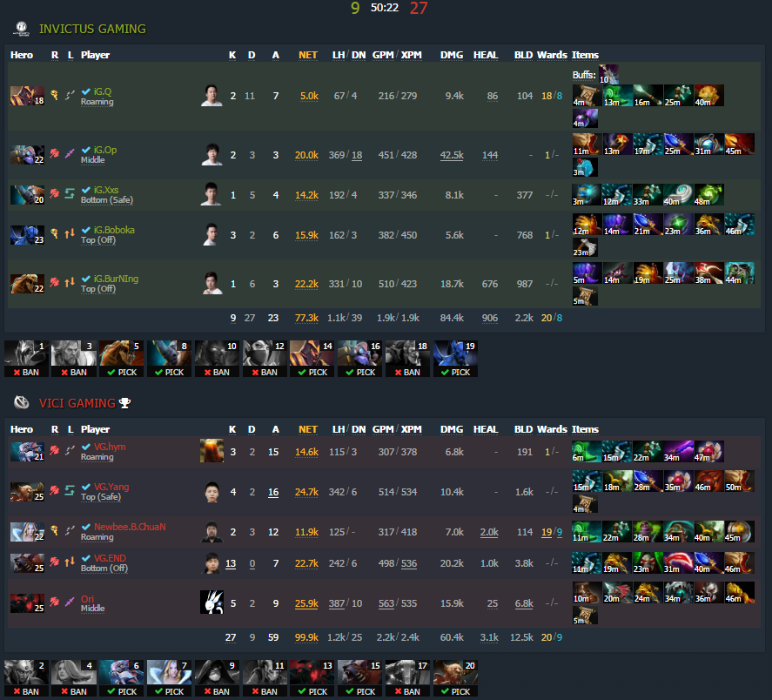
Task: Sort Invictus table by NET column
Action: [x=308, y=55]
